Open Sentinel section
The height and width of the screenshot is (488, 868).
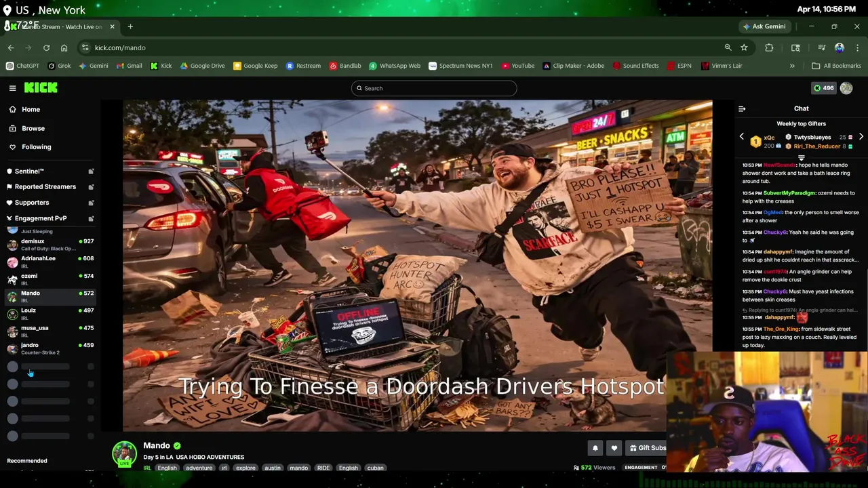29,171
